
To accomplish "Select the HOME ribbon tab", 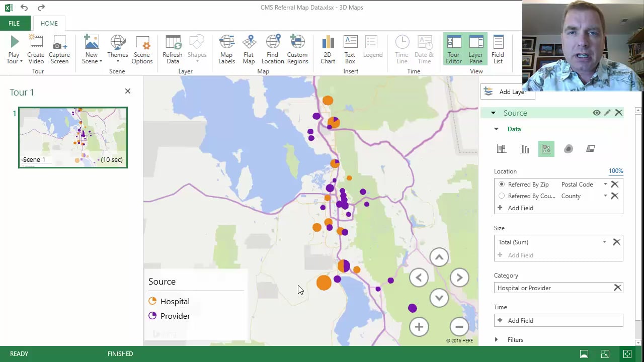I will [x=49, y=24].
